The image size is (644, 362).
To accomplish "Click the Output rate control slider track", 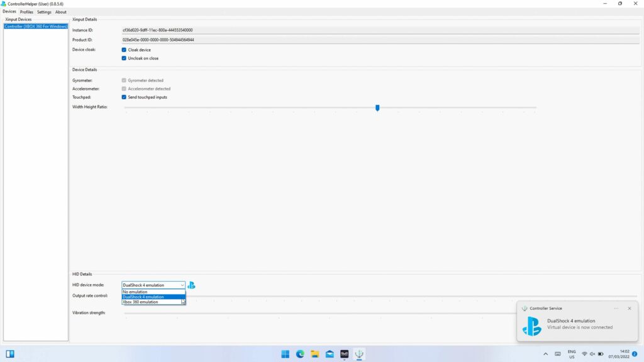I will click(411, 297).
